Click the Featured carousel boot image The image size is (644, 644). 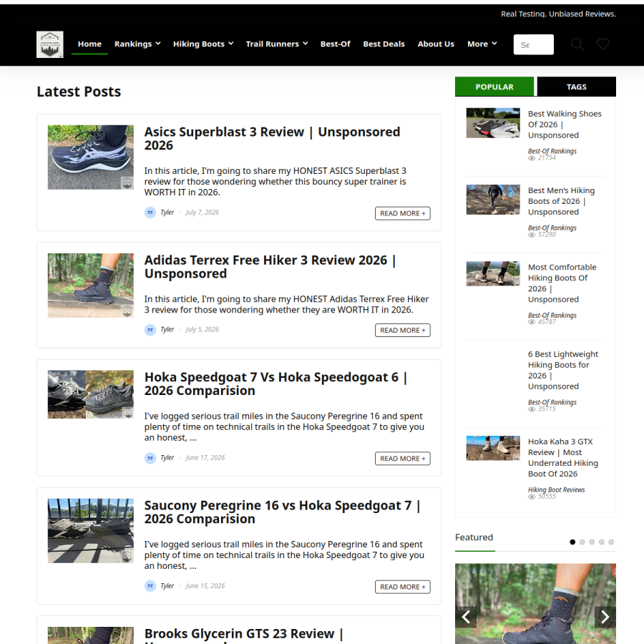tap(535, 604)
